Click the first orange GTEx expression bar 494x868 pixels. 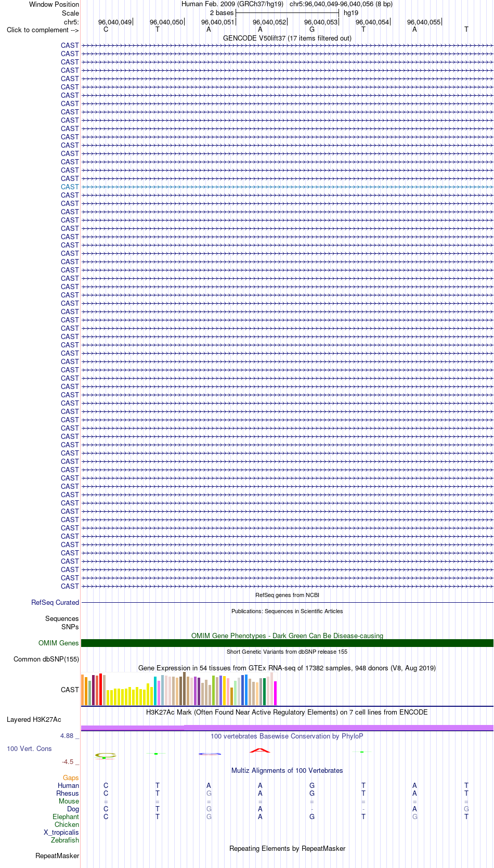tap(82, 690)
